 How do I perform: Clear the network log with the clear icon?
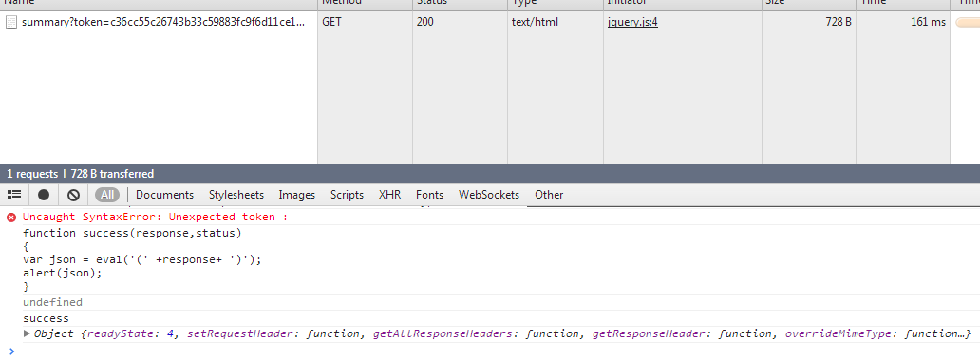tap(74, 195)
